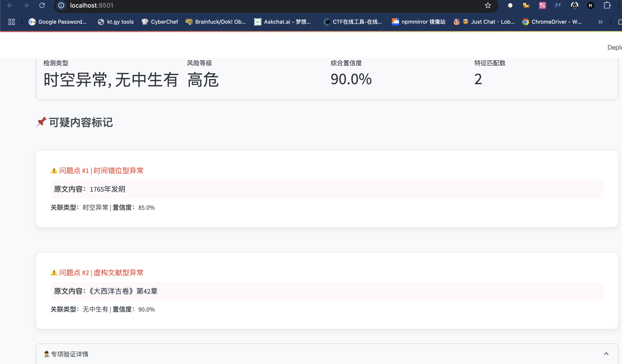
Task: Open the browser extensions puzzle icon
Action: click(x=607, y=5)
